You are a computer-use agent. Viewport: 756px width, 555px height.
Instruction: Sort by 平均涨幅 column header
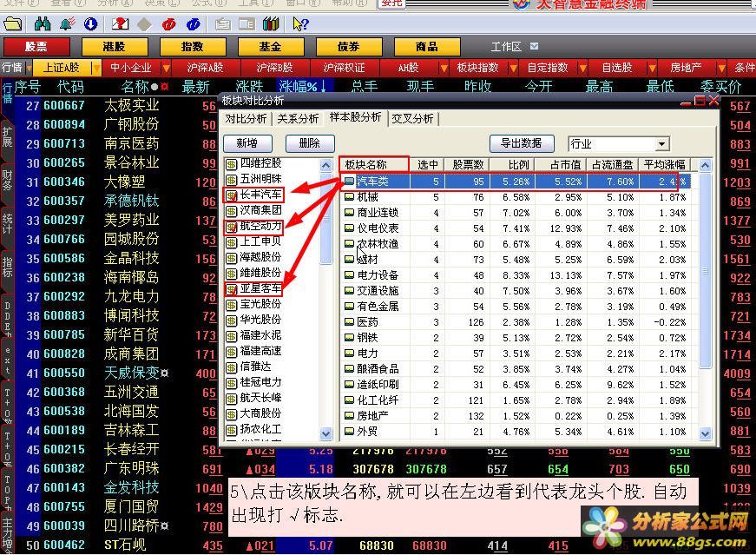coord(664,164)
